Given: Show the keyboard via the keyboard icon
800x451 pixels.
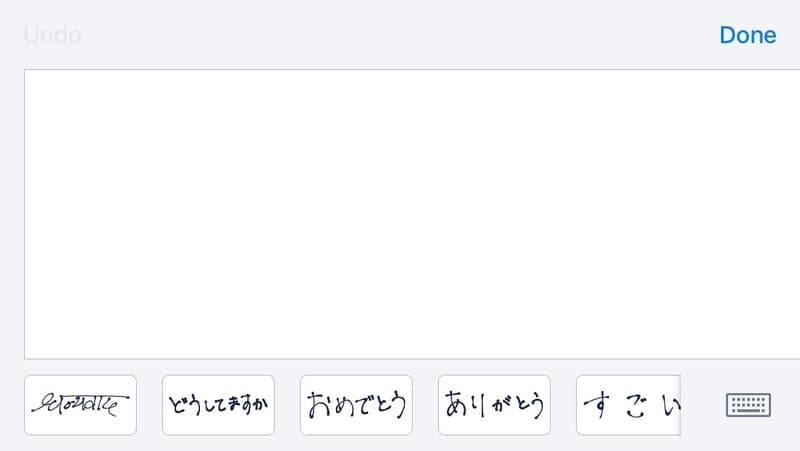Looking at the screenshot, I should point(748,405).
